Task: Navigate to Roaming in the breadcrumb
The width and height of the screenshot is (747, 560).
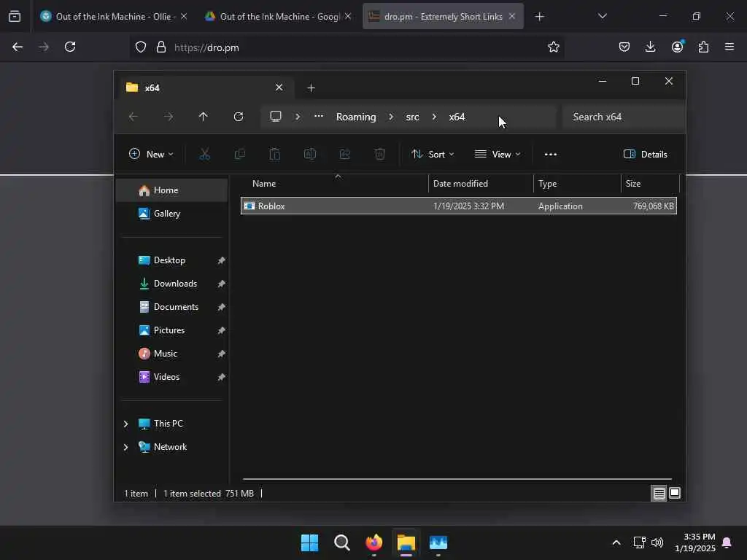Action: [356, 117]
